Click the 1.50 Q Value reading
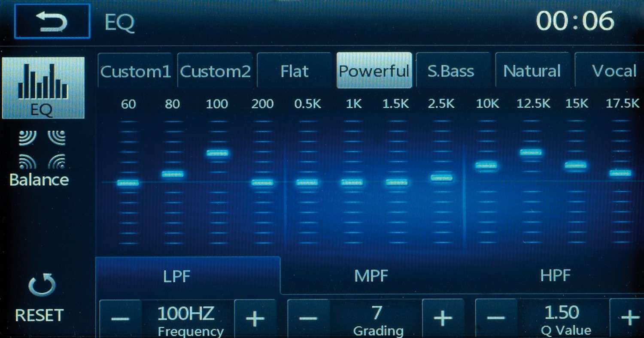 click(x=562, y=313)
